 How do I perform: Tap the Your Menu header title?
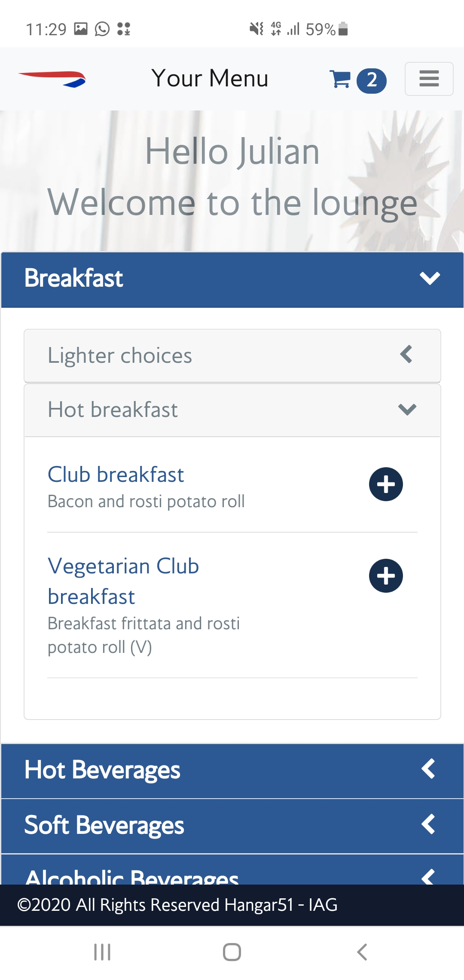pos(210,78)
